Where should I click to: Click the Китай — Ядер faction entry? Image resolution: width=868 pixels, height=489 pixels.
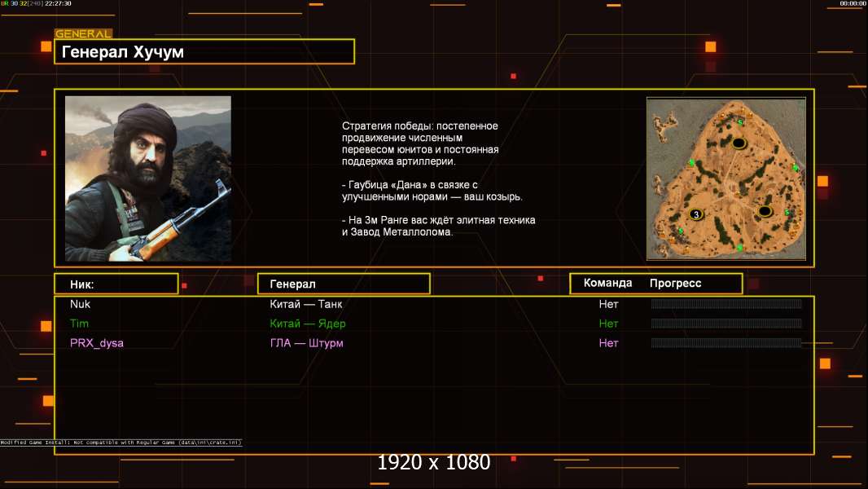point(308,324)
